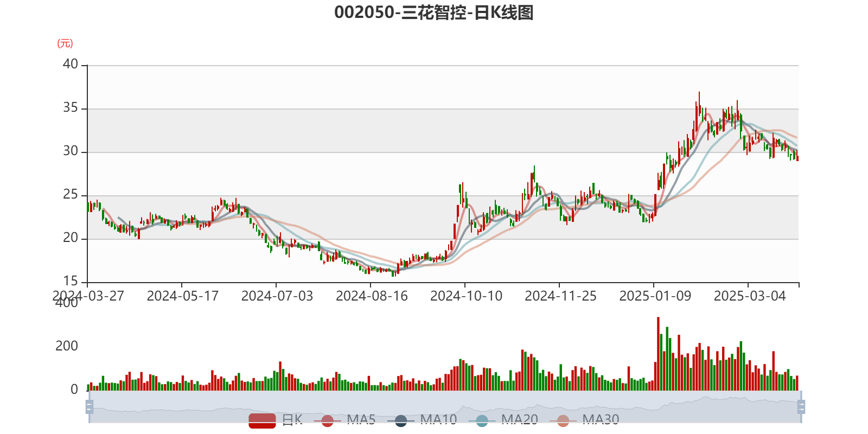The height and width of the screenshot is (434, 868).
Task: Toggle the 日K series via its legend text
Action: click(x=292, y=419)
